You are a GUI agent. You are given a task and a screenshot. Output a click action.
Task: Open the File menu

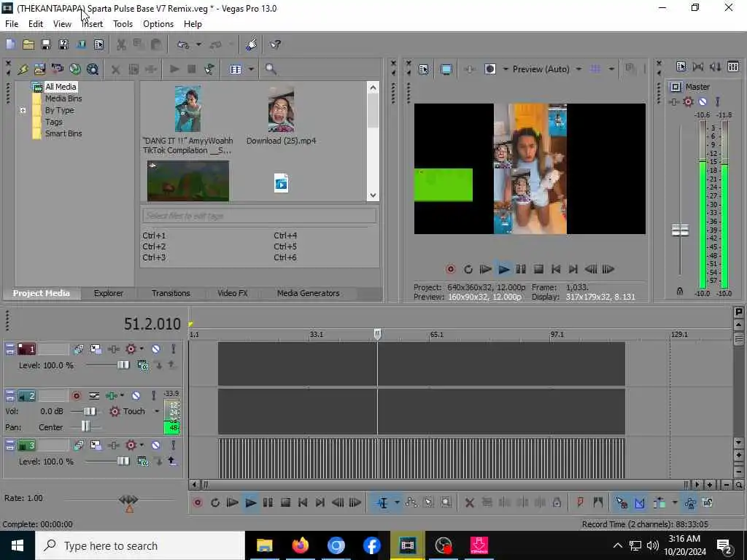click(12, 24)
